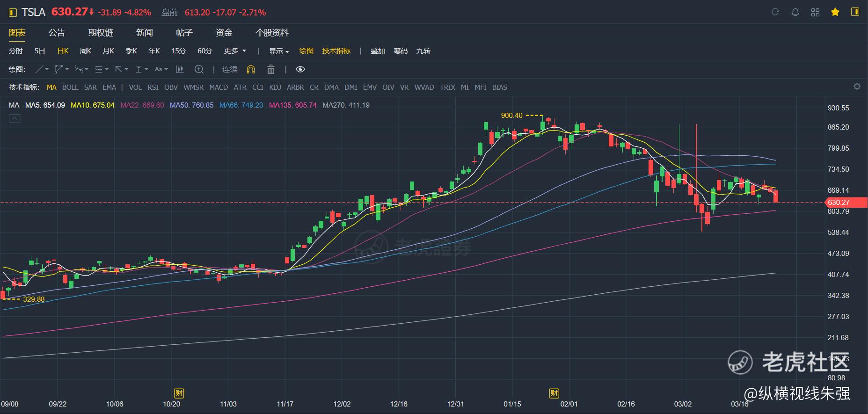The height and width of the screenshot is (414, 868).
Task: Open the 帖子 posts tab
Action: (x=184, y=33)
